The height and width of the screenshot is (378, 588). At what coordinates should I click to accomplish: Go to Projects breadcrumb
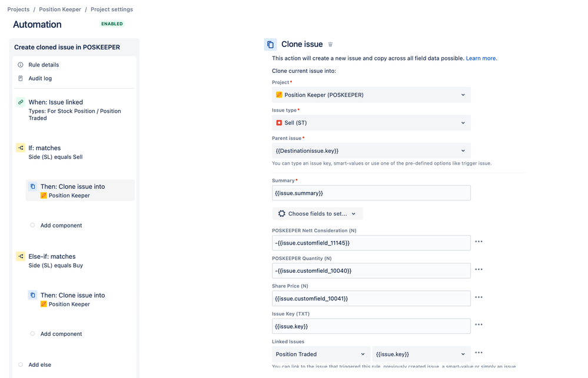18,9
